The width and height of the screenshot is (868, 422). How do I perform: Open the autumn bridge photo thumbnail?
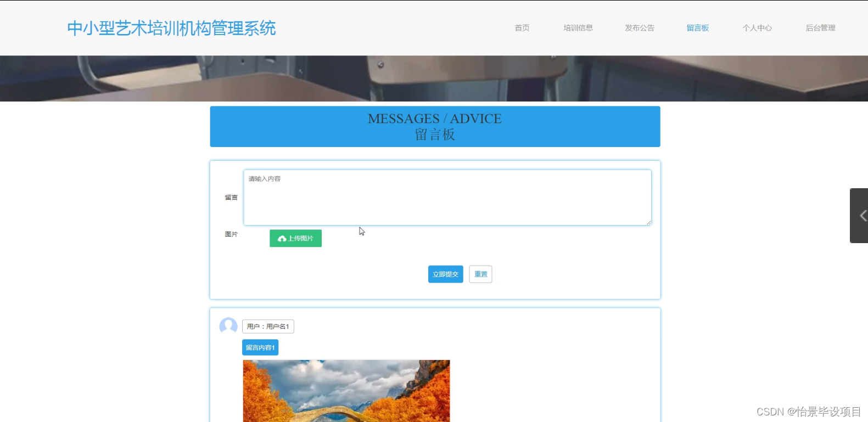coord(346,391)
